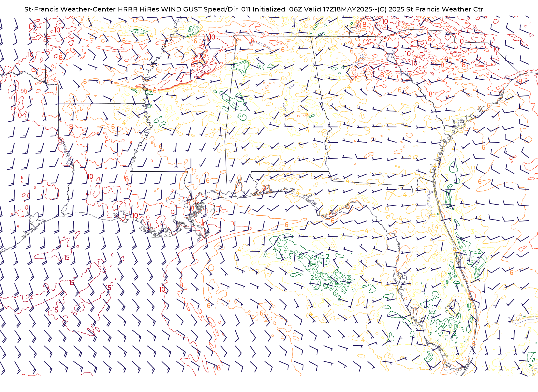Click the 'HRRR HiRes WIND GUST Speed/Dir' title text
The image size is (538, 392).
pos(178,9)
